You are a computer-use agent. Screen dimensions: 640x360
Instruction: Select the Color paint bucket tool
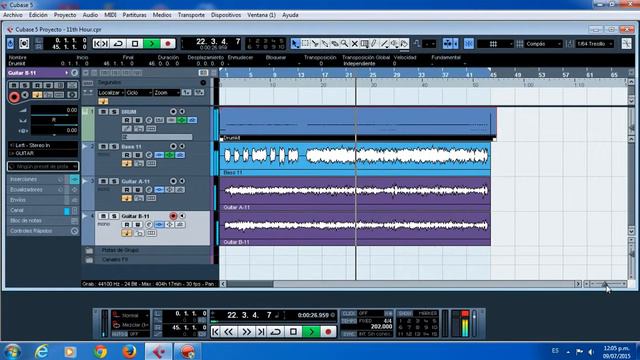point(404,44)
